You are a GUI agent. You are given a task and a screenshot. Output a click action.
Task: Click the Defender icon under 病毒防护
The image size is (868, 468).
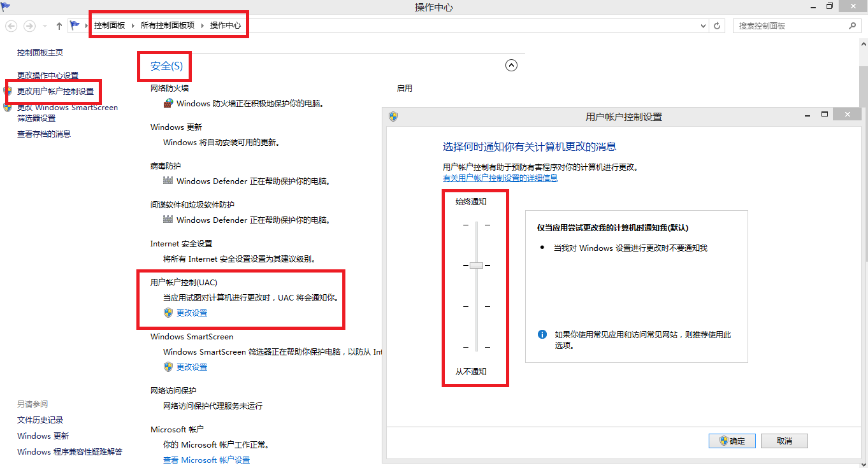tap(168, 181)
